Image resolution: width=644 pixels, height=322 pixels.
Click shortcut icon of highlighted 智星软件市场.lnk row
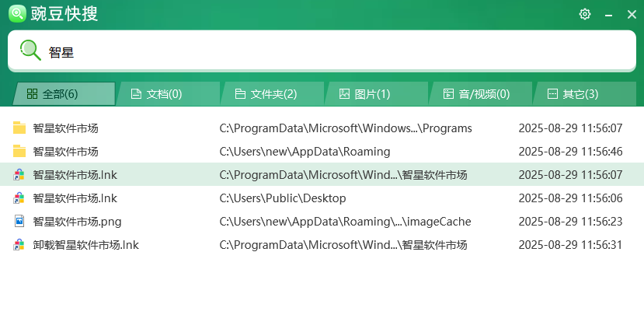(19, 175)
